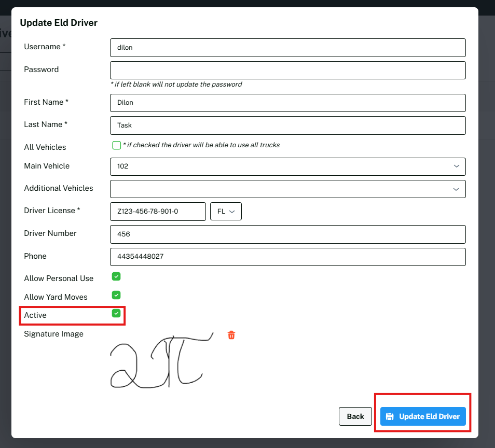495x448 pixels.
Task: Select the Last Name input field
Action: [x=287, y=125]
